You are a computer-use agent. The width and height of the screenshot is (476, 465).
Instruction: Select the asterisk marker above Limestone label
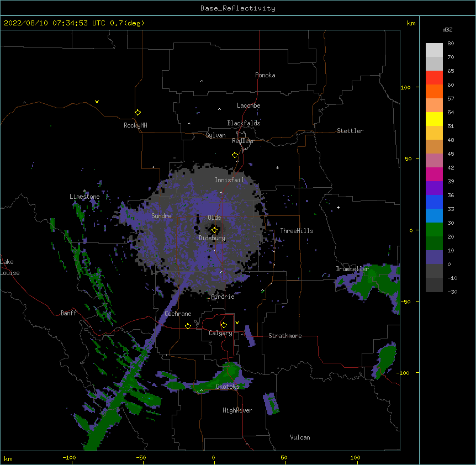[85, 191]
